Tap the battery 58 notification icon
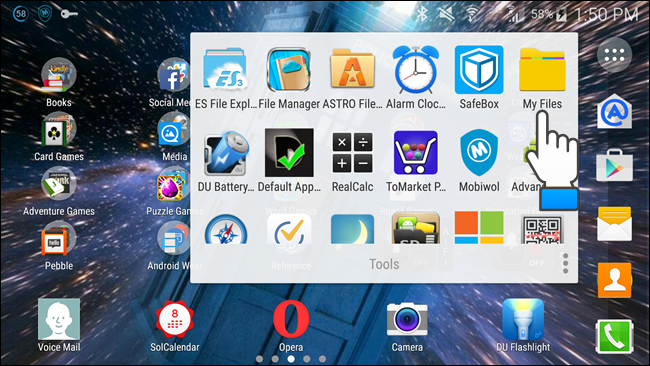The height and width of the screenshot is (366, 650). pos(20,14)
